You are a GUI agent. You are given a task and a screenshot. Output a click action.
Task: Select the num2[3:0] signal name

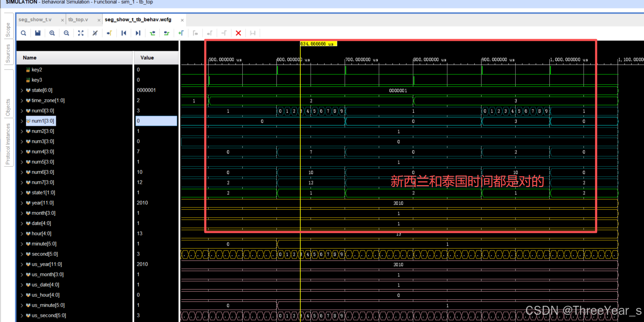pos(43,131)
